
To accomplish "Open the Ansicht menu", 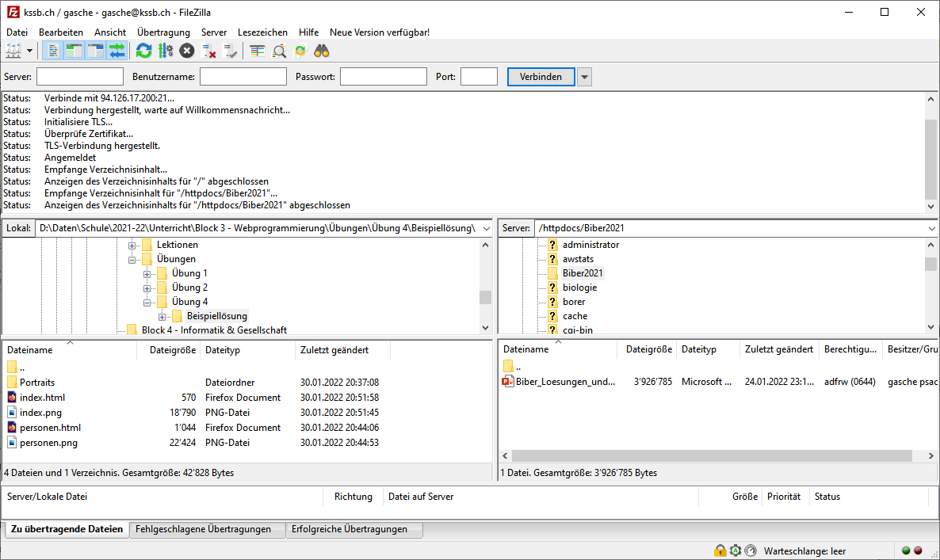I will 109,32.
